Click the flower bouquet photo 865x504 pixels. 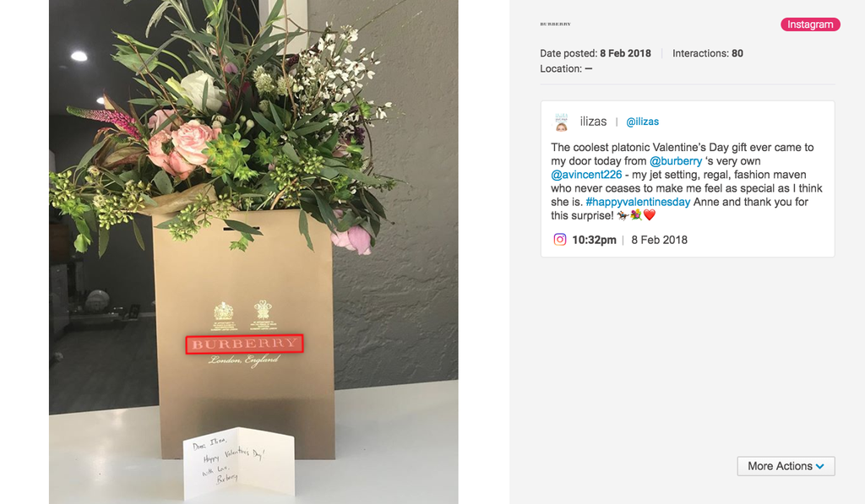point(253,252)
